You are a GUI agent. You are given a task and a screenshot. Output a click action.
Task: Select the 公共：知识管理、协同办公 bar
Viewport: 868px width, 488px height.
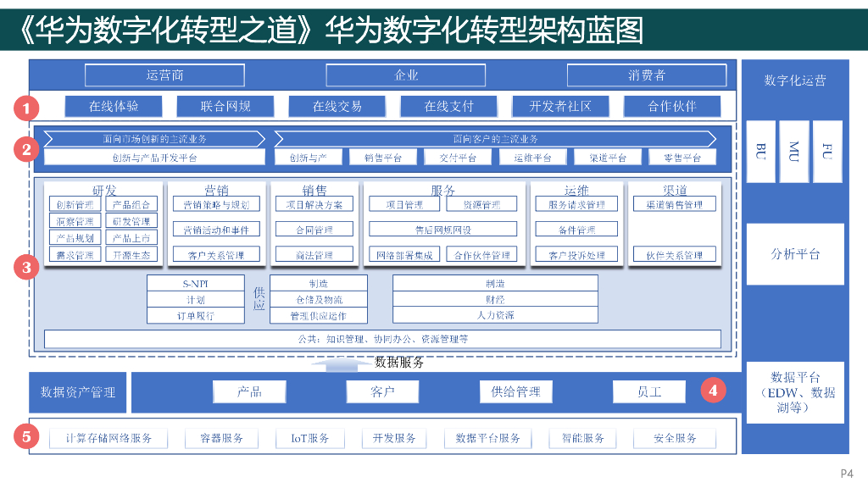(x=382, y=339)
